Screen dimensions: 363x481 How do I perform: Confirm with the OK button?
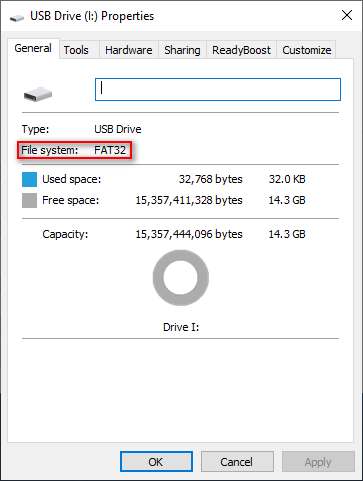tap(156, 462)
